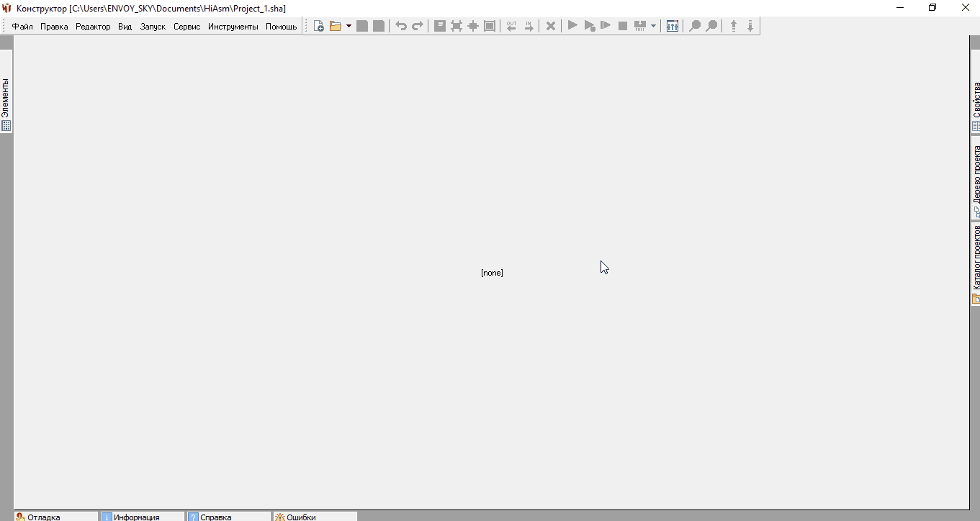
Task: Click the Save all toolbar icon
Action: (x=379, y=26)
